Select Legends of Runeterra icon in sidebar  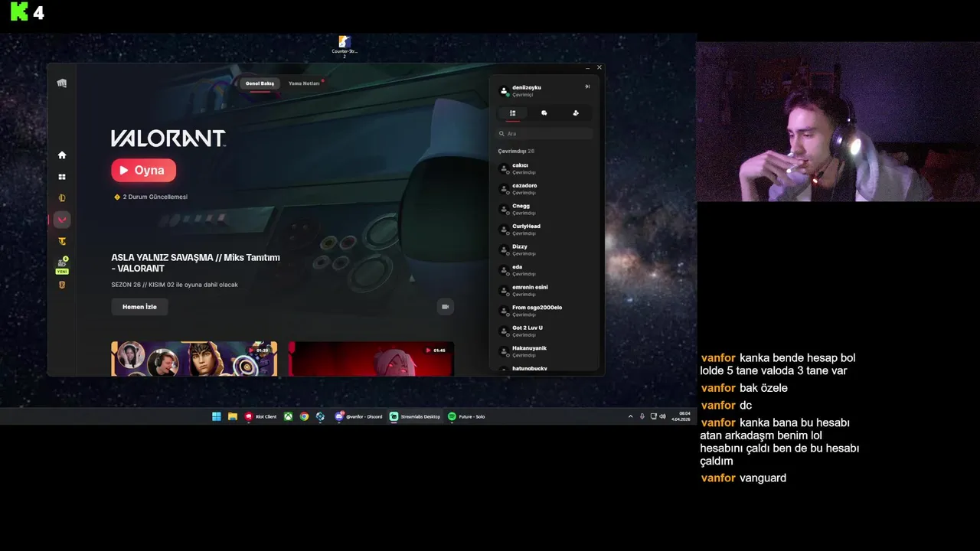[x=62, y=285]
